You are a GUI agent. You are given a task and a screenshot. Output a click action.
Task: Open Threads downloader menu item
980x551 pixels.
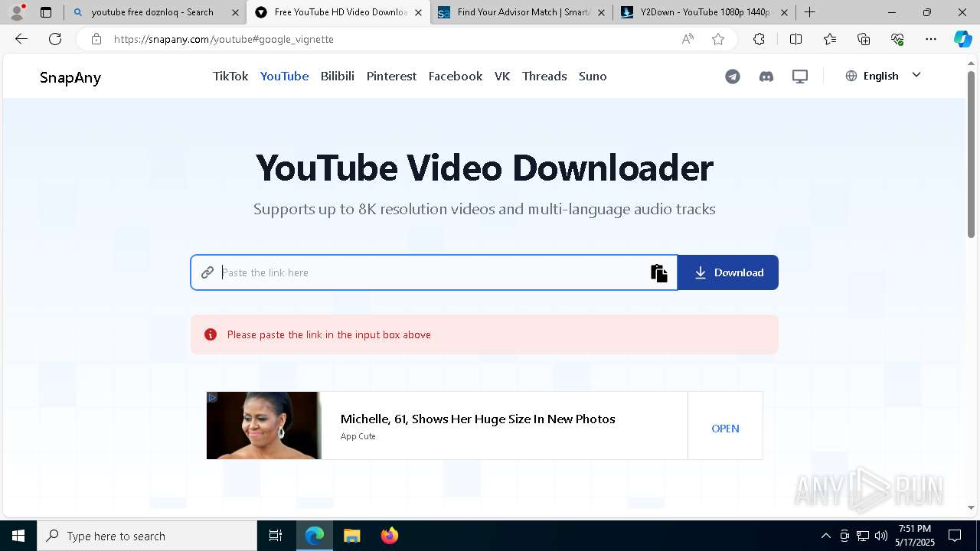[x=544, y=76]
